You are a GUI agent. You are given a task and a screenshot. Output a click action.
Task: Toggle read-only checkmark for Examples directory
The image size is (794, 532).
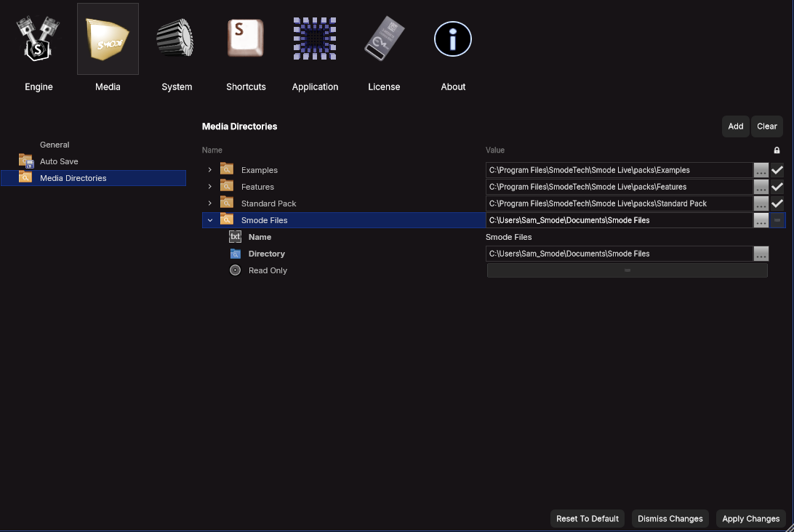pyautogui.click(x=777, y=170)
